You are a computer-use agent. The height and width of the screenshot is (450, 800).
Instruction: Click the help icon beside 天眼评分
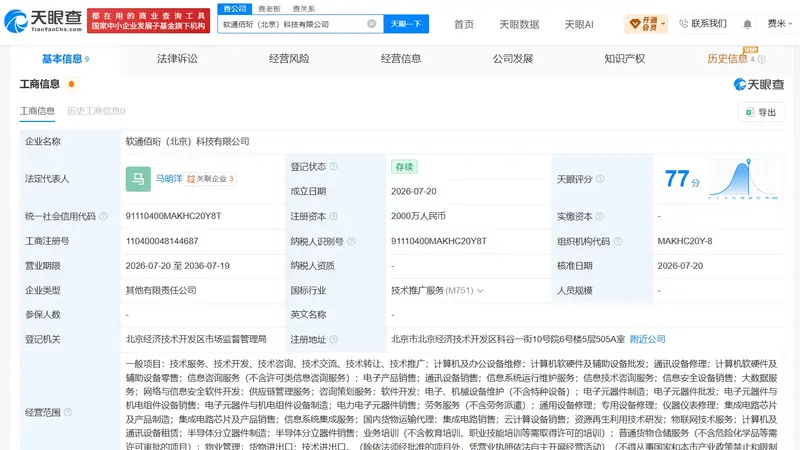tap(600, 179)
